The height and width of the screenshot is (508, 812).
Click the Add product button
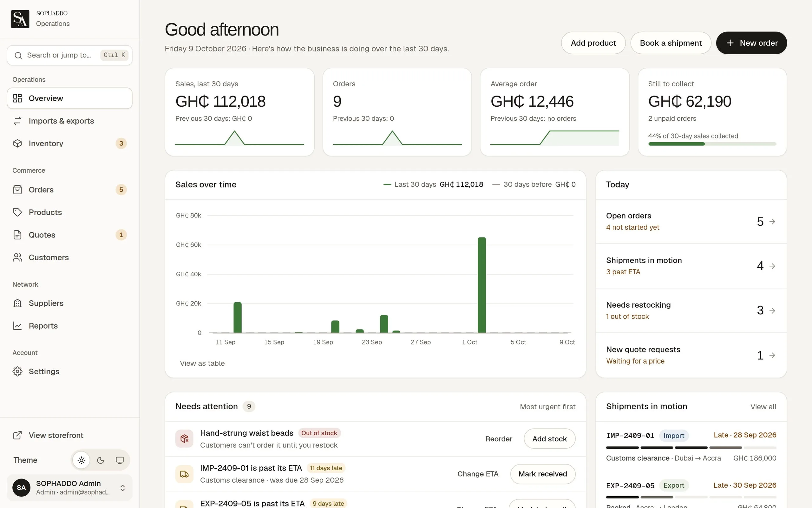click(593, 43)
